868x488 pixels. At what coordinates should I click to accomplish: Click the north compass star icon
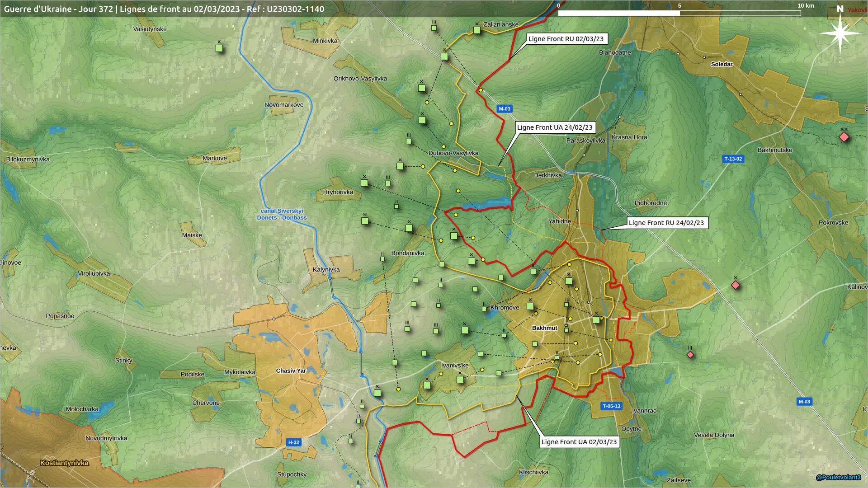tap(840, 33)
